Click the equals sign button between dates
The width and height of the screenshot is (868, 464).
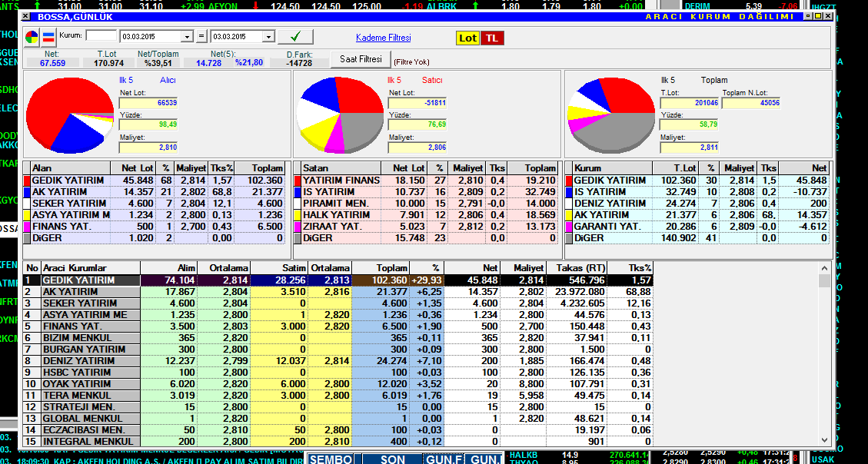[201, 36]
